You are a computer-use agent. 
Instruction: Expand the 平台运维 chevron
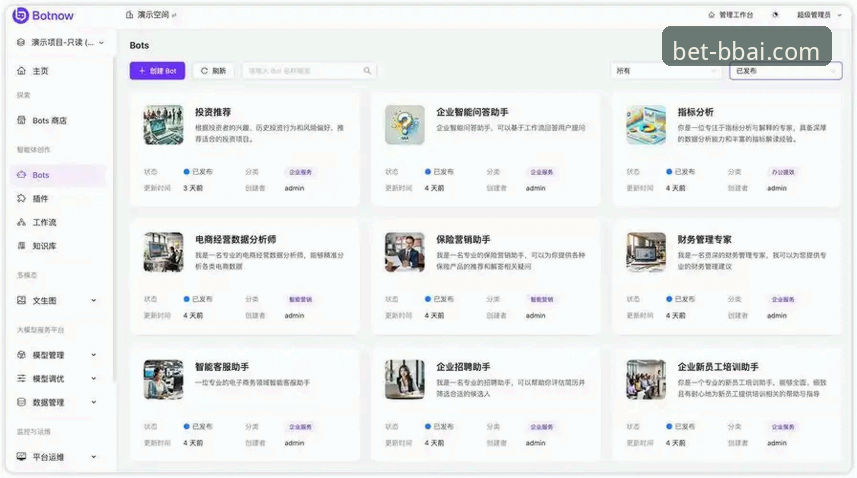pos(93,457)
